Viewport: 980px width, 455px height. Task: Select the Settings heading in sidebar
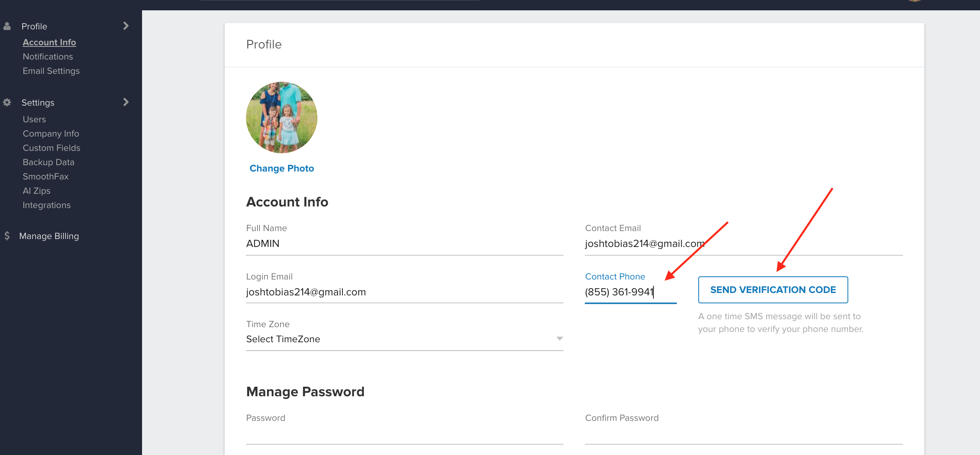coord(38,102)
